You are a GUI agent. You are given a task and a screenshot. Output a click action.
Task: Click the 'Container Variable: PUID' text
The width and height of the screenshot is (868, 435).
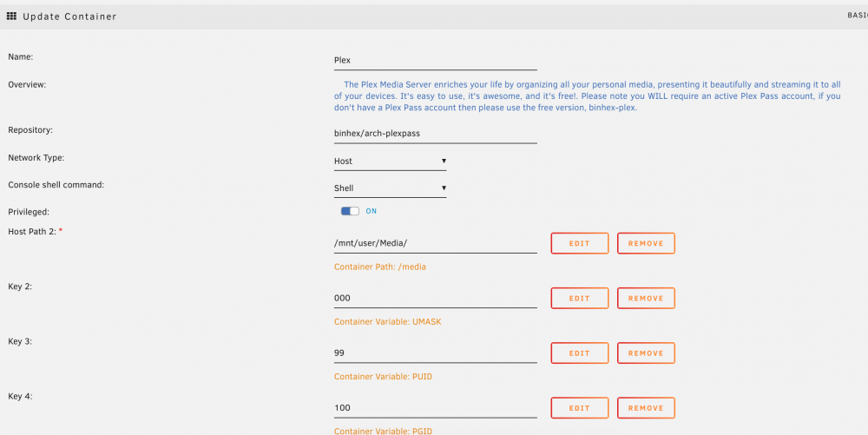coord(383,376)
